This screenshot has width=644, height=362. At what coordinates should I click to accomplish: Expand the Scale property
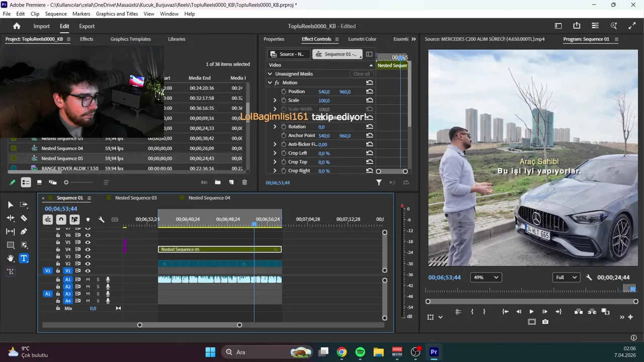pos(275,101)
